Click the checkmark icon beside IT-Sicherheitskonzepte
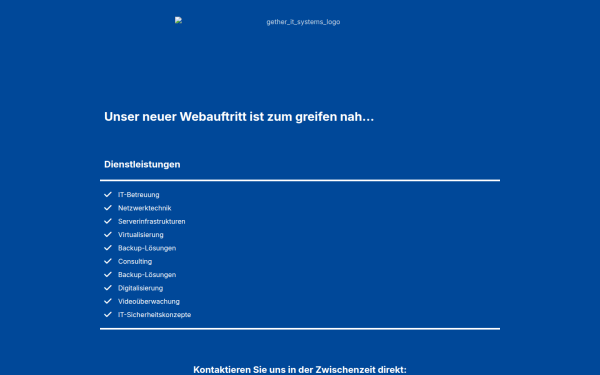This screenshot has height=375, width=600. [108, 315]
